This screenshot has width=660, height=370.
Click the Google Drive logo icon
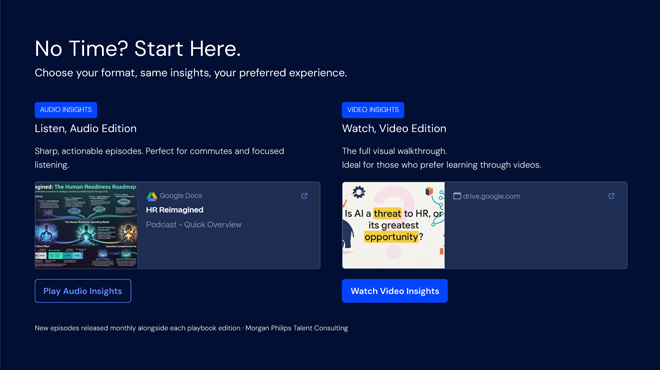[152, 196]
